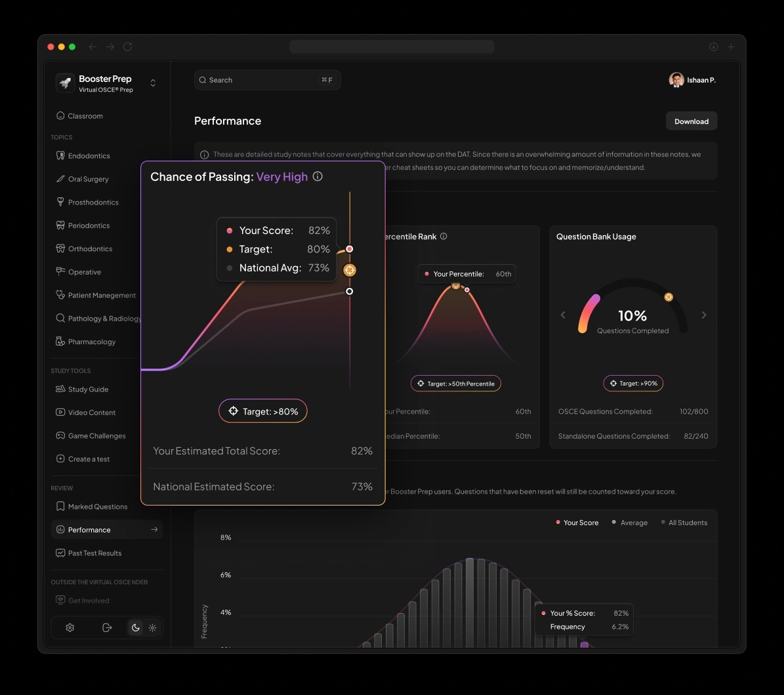Toggle the Average legend item
This screenshot has height=695, width=784.
630,523
